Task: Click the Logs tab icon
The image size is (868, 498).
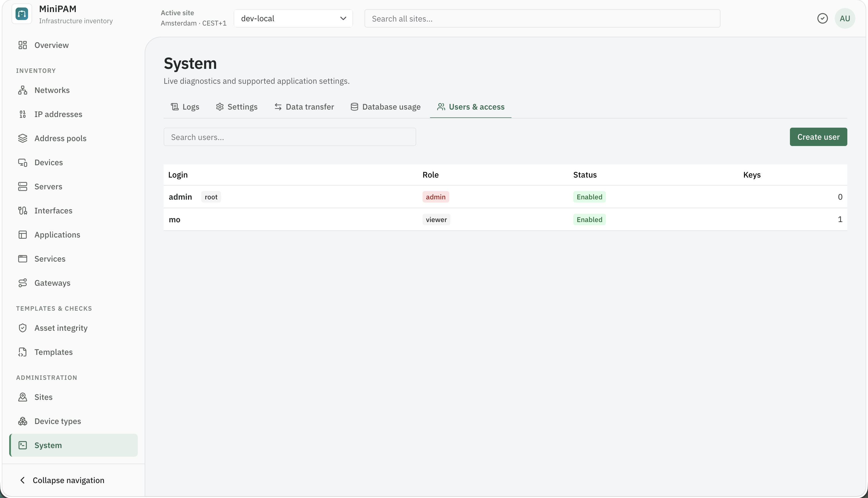Action: (175, 107)
